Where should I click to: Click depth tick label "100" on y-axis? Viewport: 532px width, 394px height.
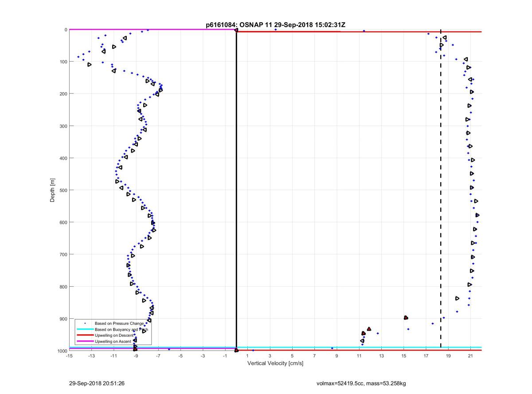[x=63, y=62]
